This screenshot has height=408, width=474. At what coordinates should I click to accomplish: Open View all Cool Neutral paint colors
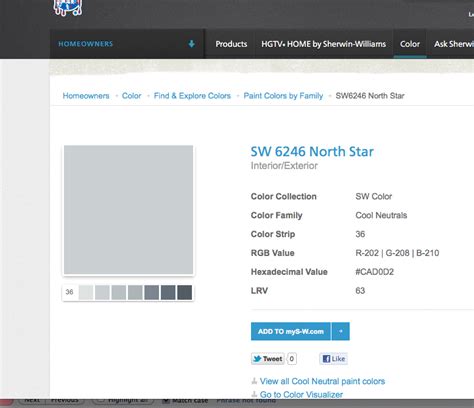point(322,381)
